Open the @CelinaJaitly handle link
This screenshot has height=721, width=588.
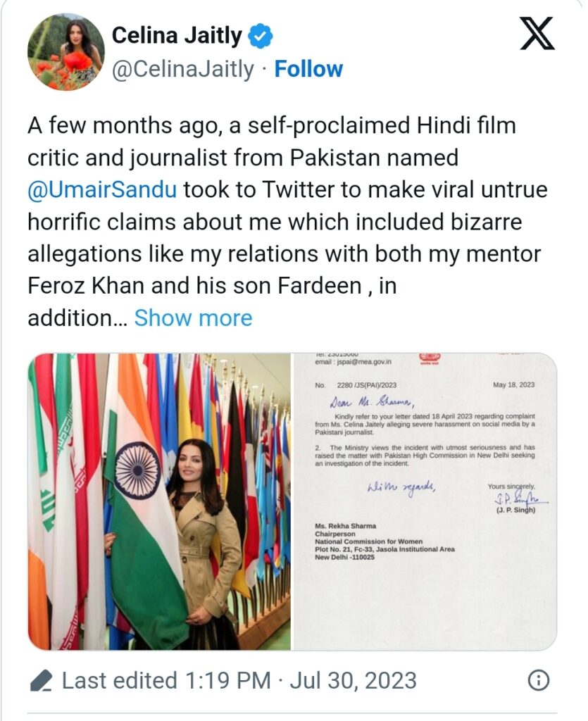coord(182,70)
